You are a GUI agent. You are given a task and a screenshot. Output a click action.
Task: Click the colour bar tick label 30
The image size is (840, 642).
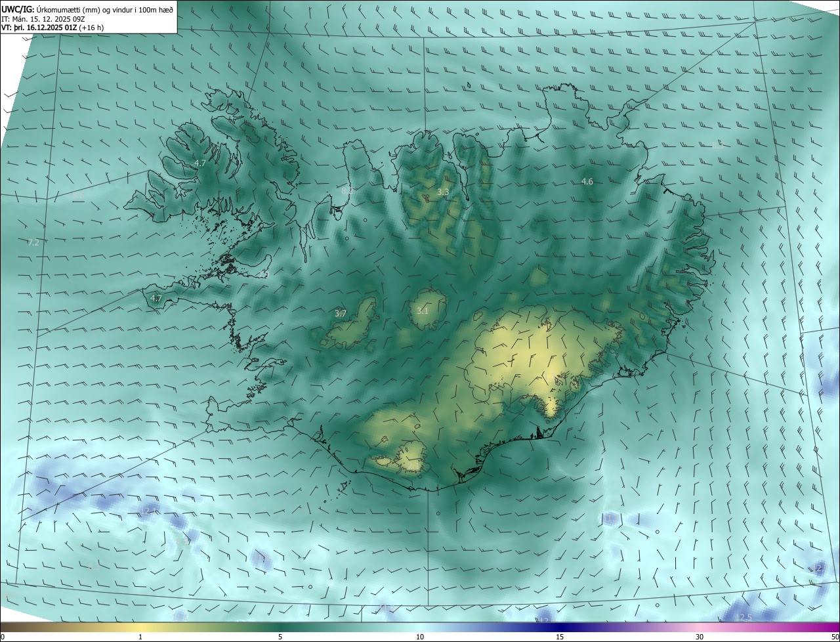point(700,637)
